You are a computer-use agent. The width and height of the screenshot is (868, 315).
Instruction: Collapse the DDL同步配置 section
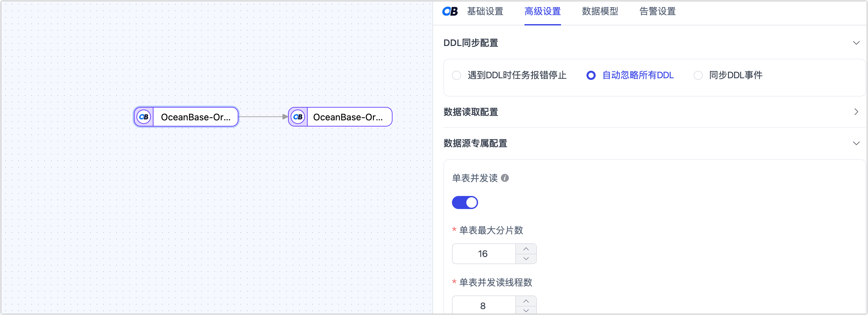click(857, 43)
